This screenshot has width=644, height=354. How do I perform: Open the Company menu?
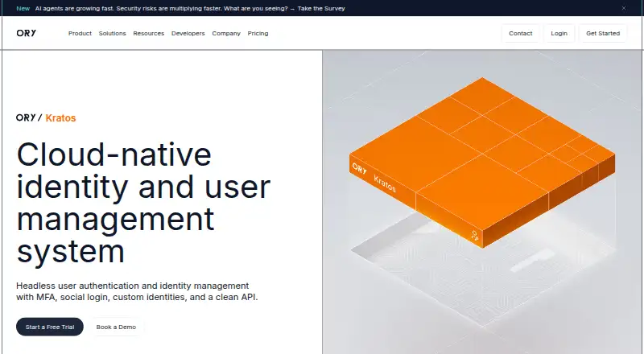click(226, 33)
